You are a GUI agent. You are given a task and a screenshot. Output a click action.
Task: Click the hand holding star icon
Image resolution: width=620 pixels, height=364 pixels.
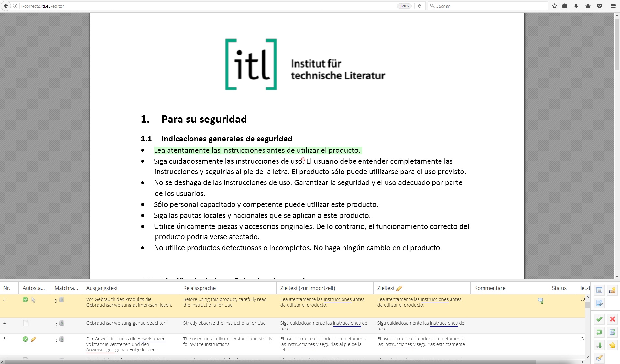(x=612, y=290)
